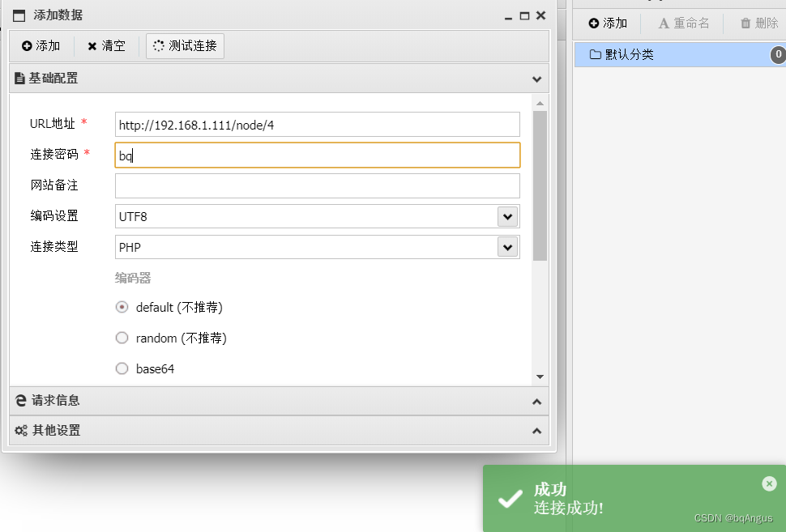Image resolution: width=786 pixels, height=532 pixels.
Task: Collapse the 基础配置 section
Action: (x=537, y=79)
